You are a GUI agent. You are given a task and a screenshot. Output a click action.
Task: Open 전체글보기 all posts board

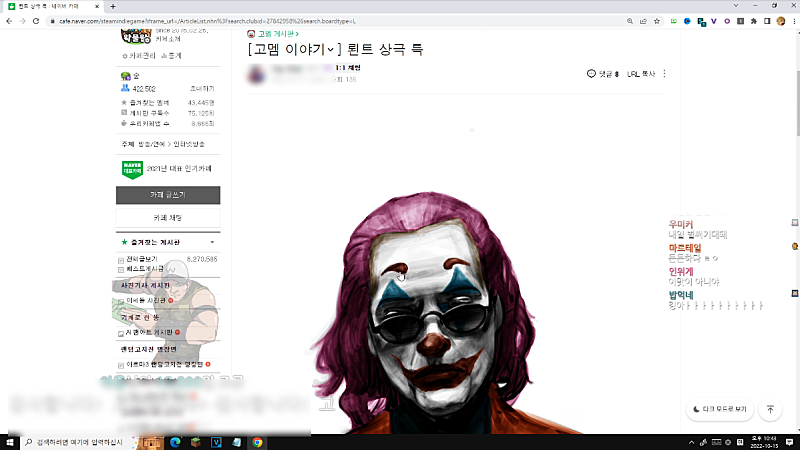point(142,259)
